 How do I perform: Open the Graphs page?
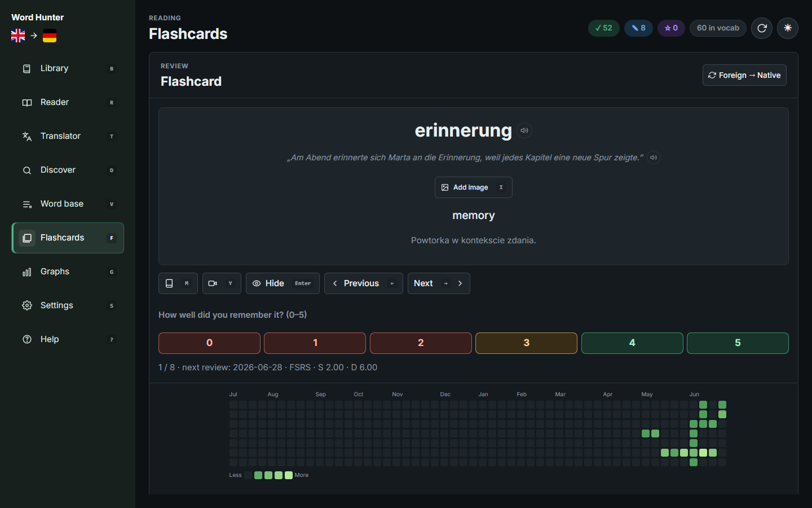[x=68, y=271]
